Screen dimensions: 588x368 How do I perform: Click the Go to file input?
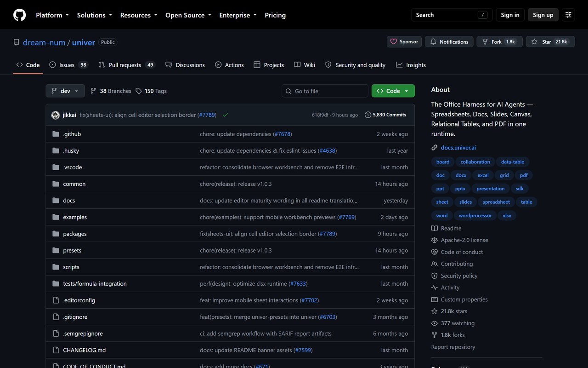(x=325, y=91)
